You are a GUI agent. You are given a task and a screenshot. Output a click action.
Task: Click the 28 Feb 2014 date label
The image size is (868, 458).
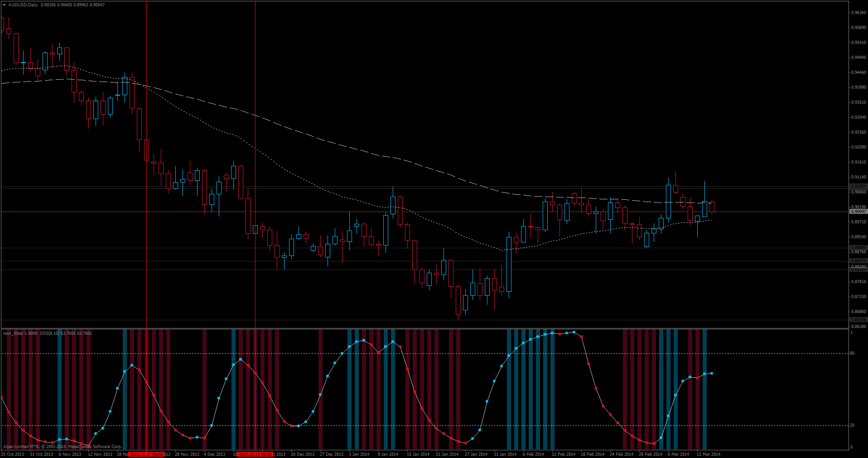click(x=651, y=454)
